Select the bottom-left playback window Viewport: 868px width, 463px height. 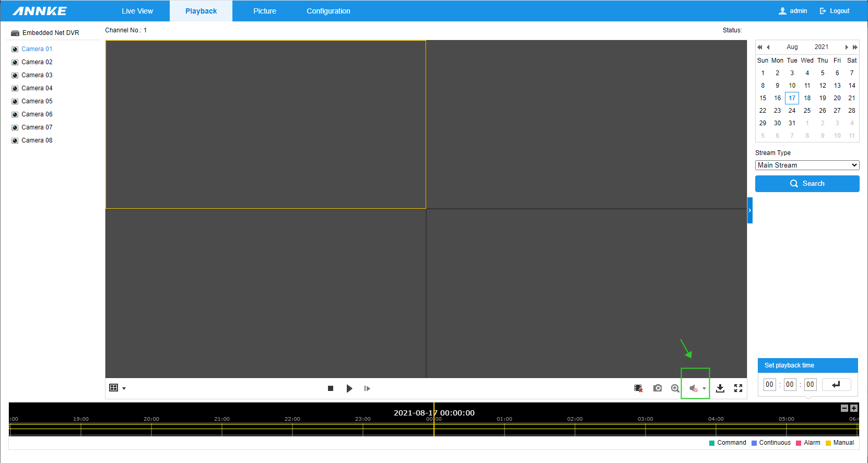tap(266, 293)
